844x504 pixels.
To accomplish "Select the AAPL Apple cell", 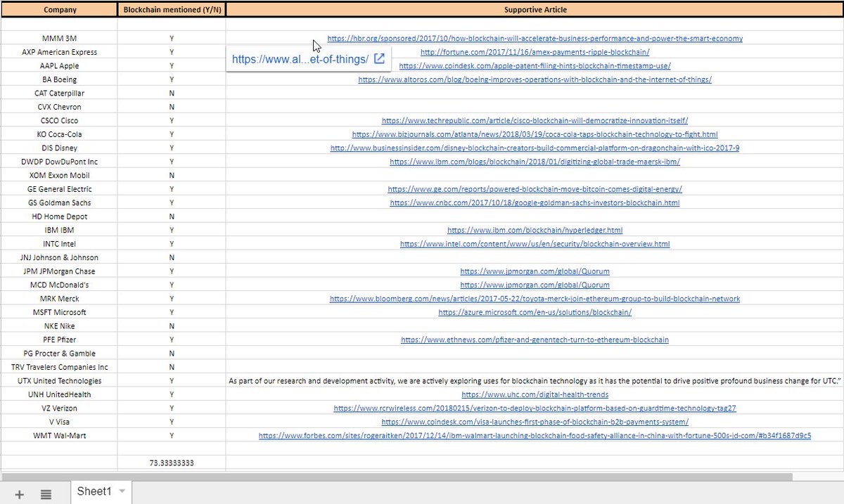I will 59,66.
